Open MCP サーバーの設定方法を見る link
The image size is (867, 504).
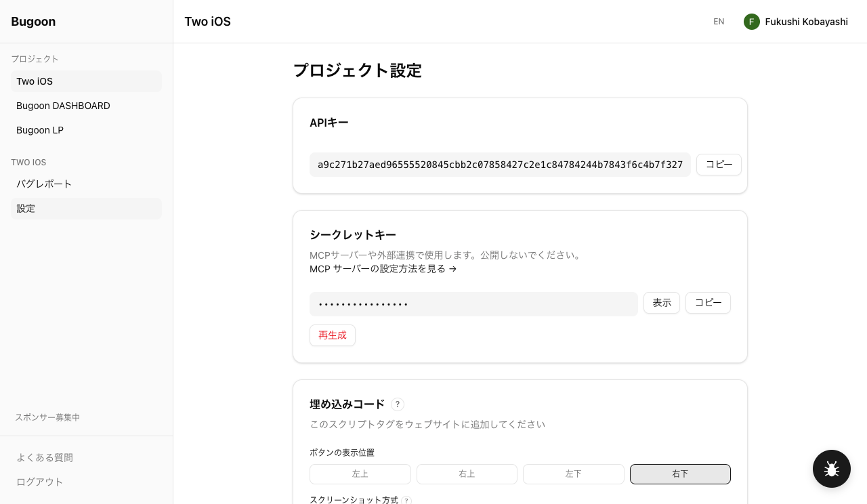pos(383,269)
